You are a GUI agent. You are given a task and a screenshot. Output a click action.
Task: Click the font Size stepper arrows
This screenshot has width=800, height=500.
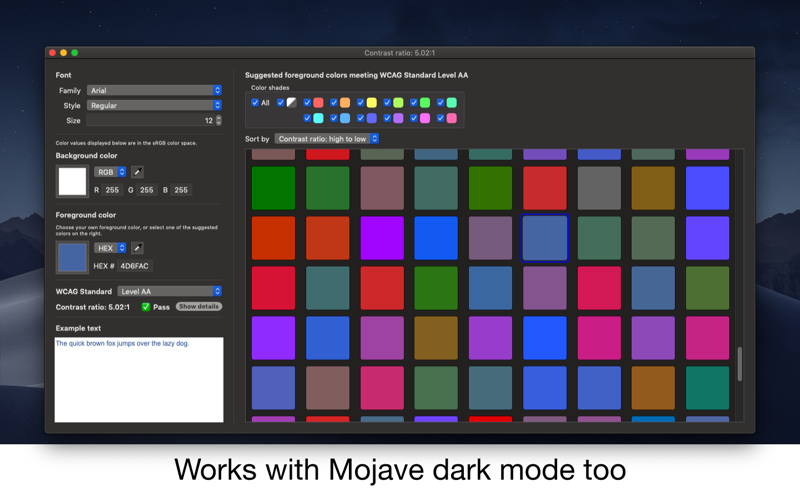[219, 120]
